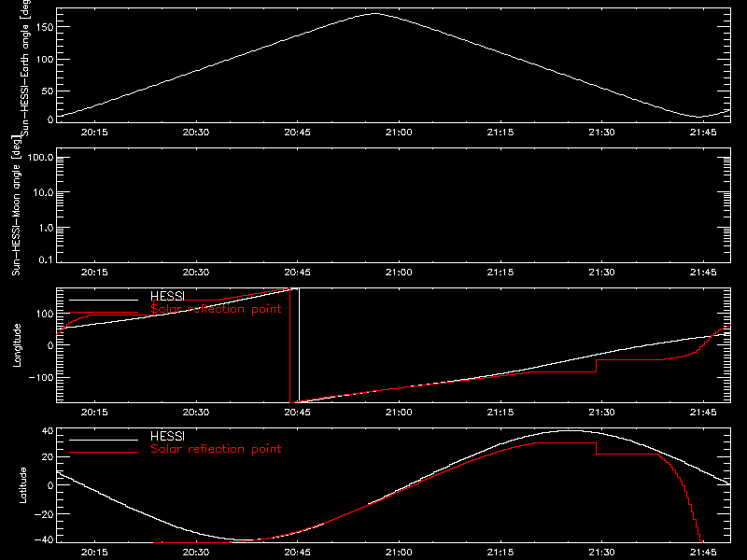Select Solar reflection point legend in Longitude plot
Screen dimensions: 747x560
[x=216, y=309]
